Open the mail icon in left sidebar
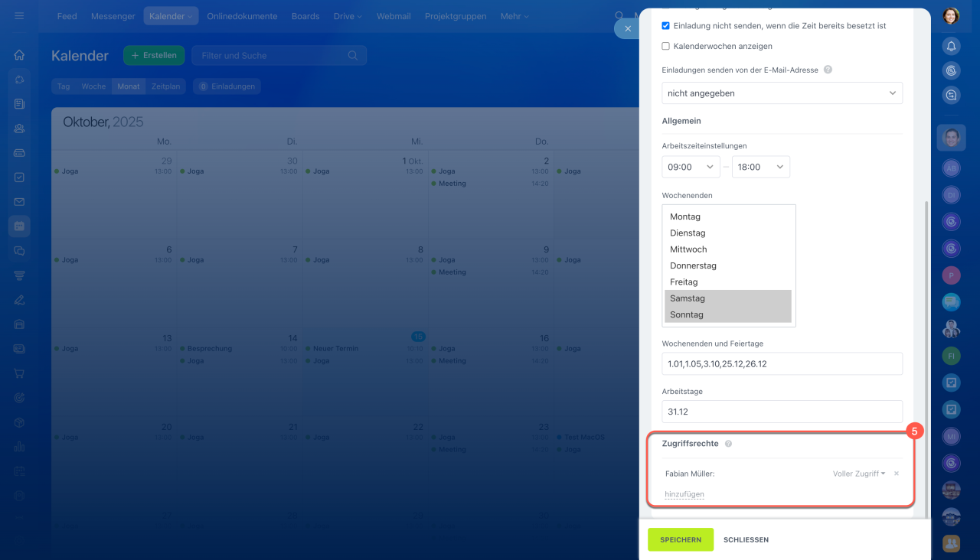Viewport: 980px width, 560px height. point(19,202)
